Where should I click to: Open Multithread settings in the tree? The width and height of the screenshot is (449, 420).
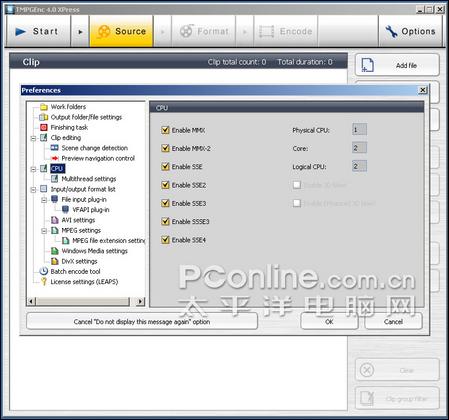[89, 179]
